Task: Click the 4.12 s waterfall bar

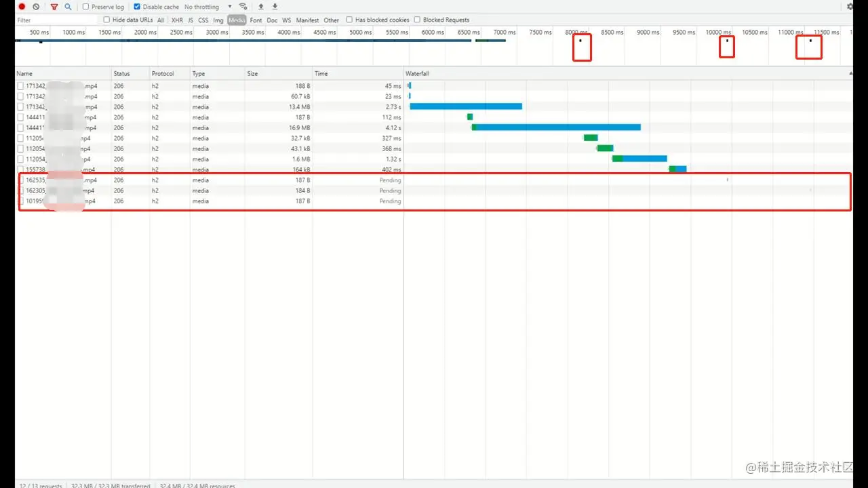Action: pos(556,127)
